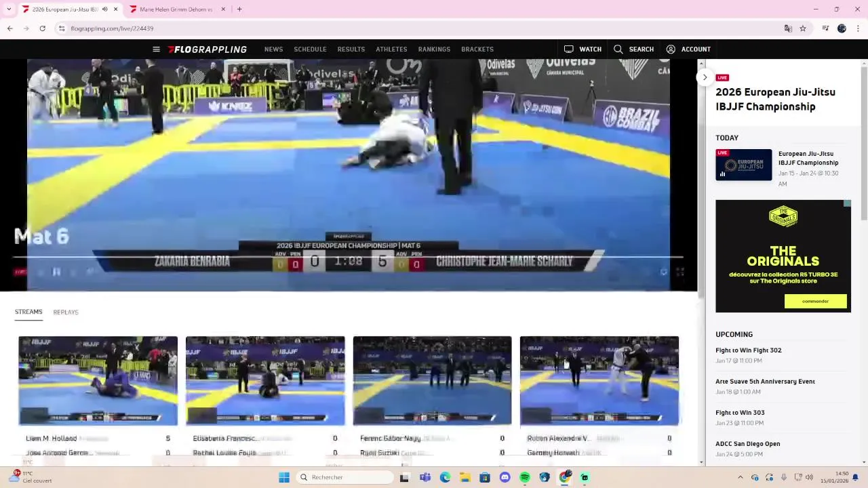868x488 pixels.
Task: Mute the audio on the first browser tab
Action: tap(104, 9)
